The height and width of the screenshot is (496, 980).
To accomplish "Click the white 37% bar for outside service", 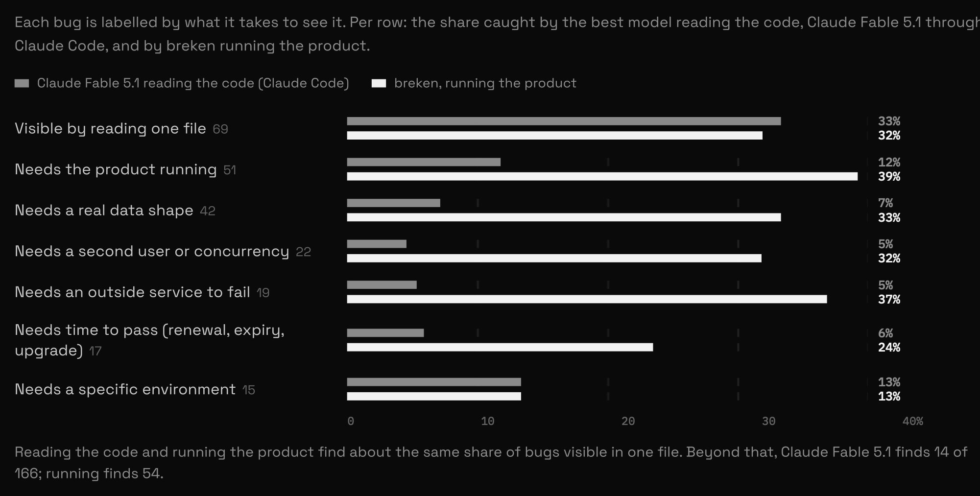I will [587, 299].
